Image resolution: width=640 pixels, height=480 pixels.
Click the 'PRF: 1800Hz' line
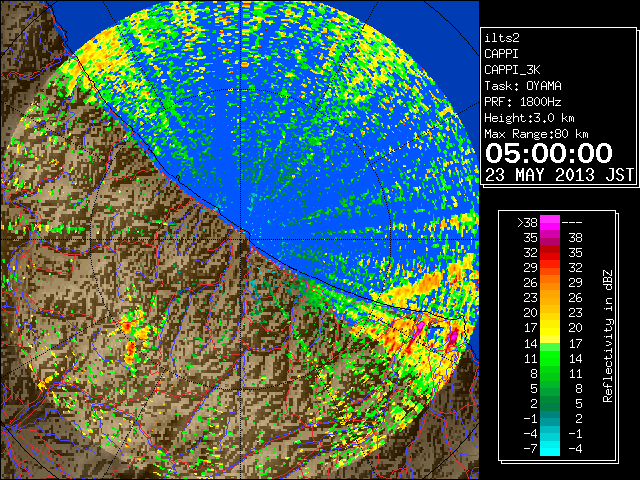523,102
